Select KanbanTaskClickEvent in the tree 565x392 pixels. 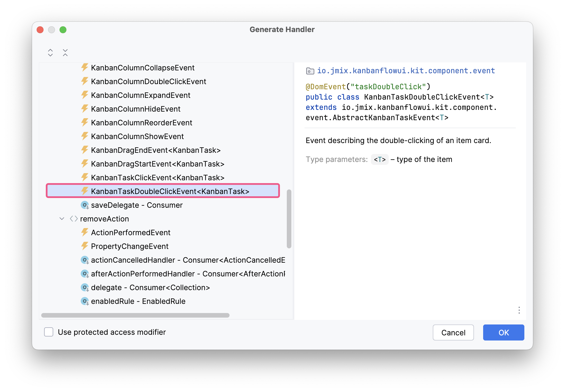click(x=157, y=177)
